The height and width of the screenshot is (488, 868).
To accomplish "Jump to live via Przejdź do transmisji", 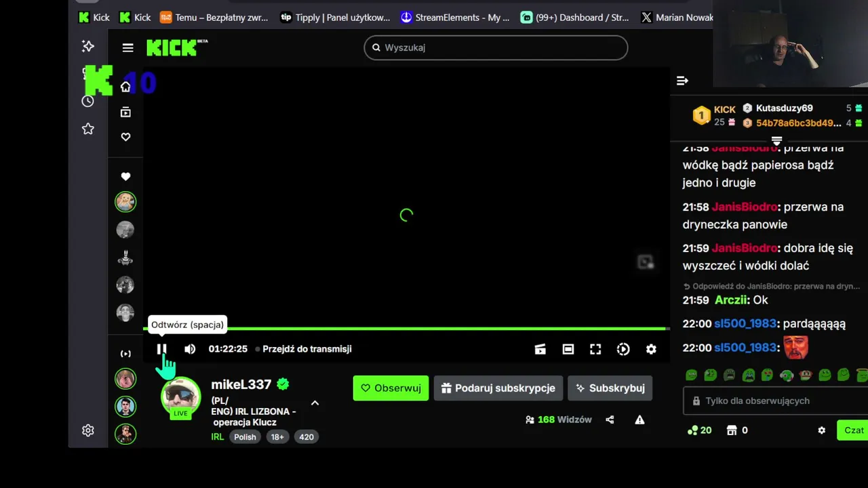I will pyautogui.click(x=307, y=349).
